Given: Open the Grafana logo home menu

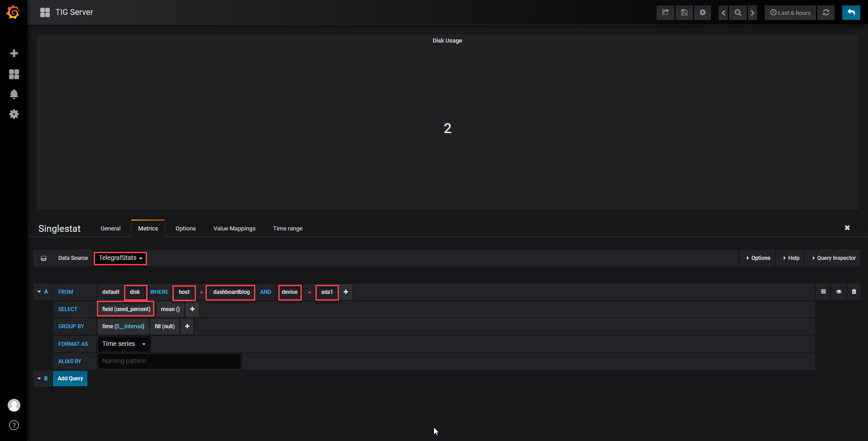Looking at the screenshot, I should tap(13, 12).
